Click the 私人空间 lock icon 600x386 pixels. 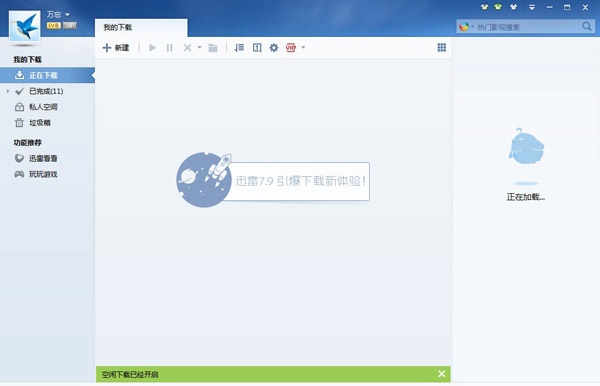point(19,107)
